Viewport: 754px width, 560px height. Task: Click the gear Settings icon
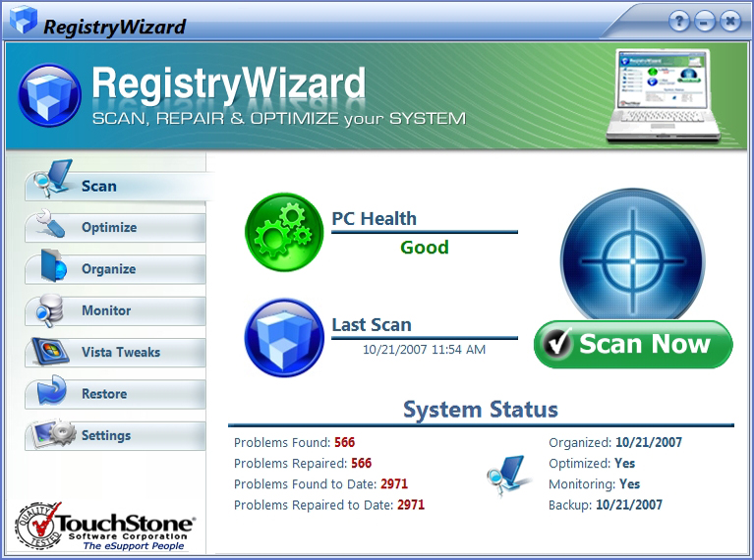coord(53,433)
